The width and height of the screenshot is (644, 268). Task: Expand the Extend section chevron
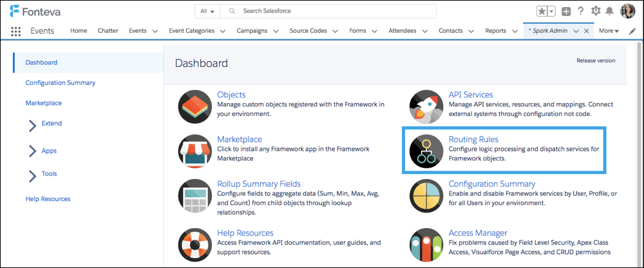tap(32, 126)
